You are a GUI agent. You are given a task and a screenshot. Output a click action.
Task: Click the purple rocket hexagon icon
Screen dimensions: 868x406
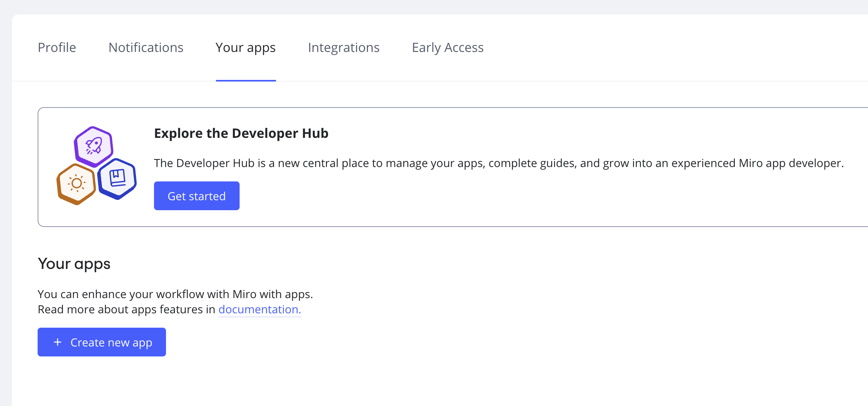pyautogui.click(x=94, y=146)
